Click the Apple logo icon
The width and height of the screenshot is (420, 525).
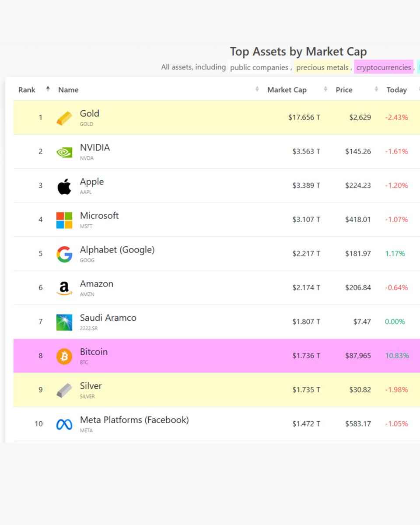click(64, 186)
